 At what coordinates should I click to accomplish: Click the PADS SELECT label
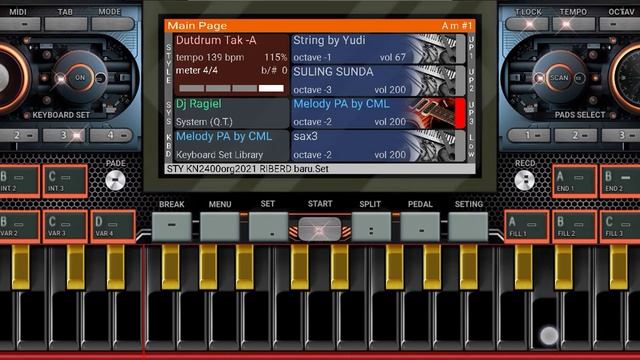(x=580, y=115)
